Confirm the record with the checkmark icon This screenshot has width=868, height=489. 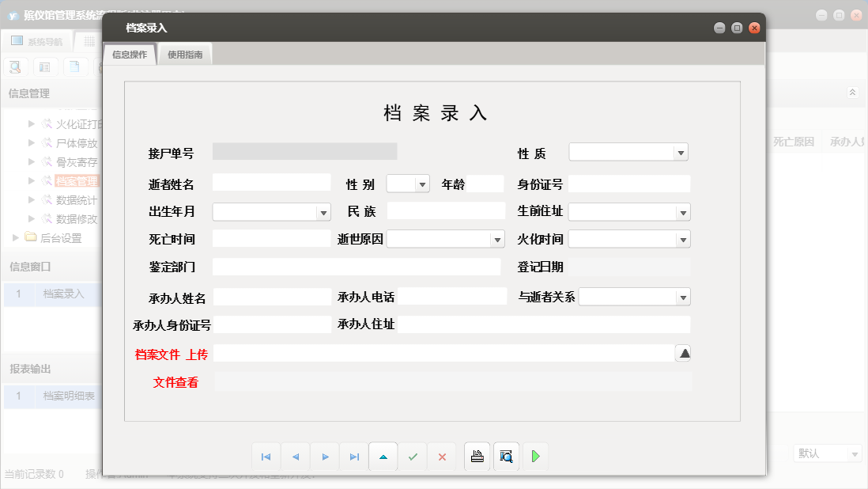pos(413,456)
